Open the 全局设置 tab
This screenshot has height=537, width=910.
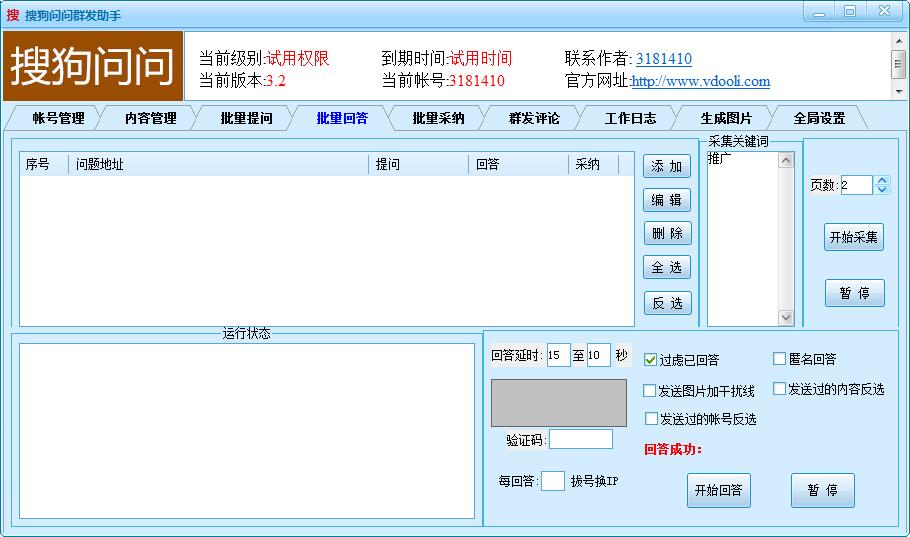[819, 118]
